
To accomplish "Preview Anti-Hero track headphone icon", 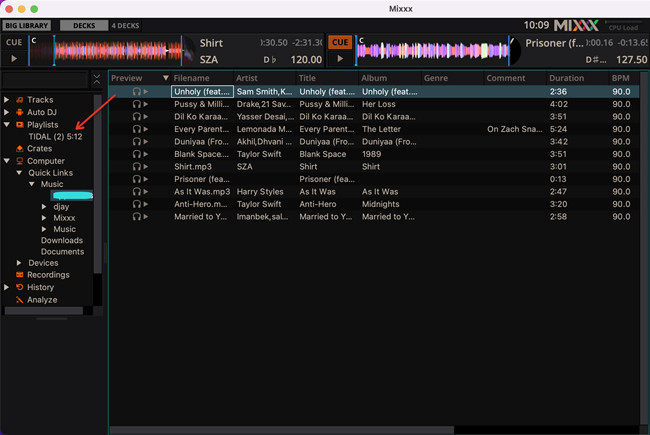I will point(136,204).
